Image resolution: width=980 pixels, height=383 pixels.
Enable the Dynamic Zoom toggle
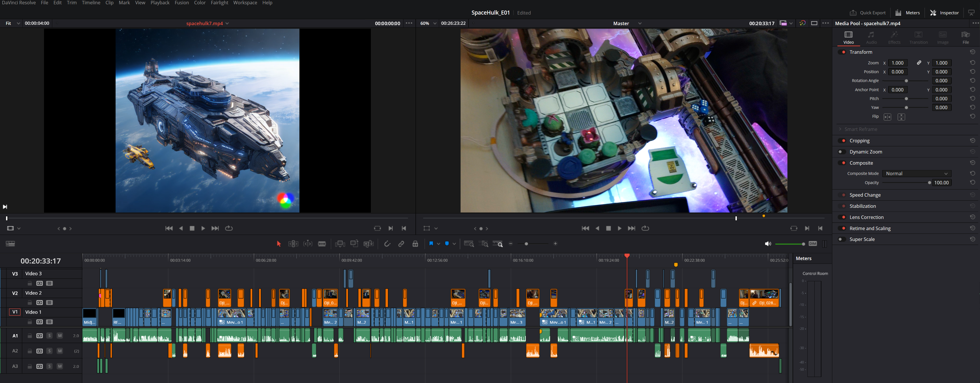[x=842, y=151]
